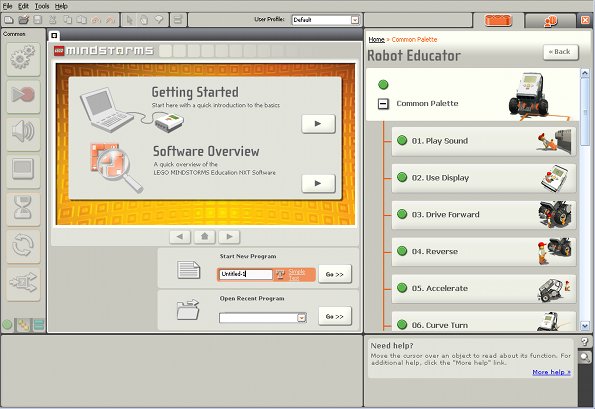Open the Robot Educator orange brick tab
595x409 pixels.
pyautogui.click(x=498, y=20)
